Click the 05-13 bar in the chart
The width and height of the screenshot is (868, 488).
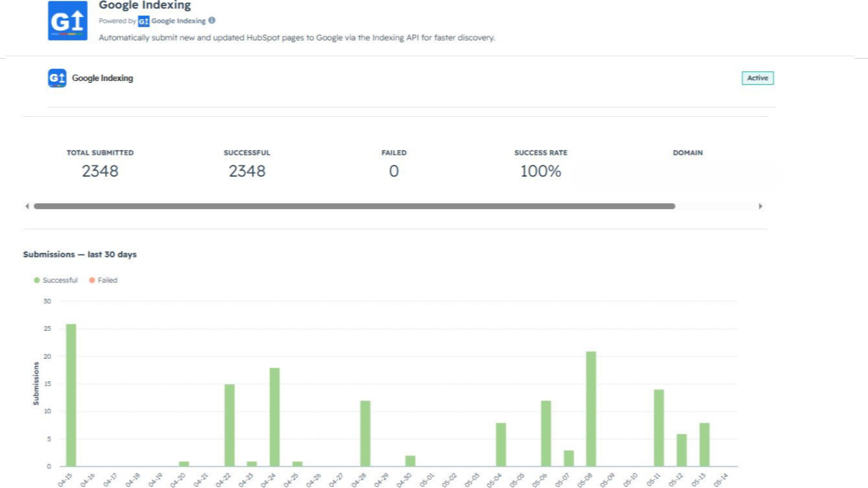705,444
